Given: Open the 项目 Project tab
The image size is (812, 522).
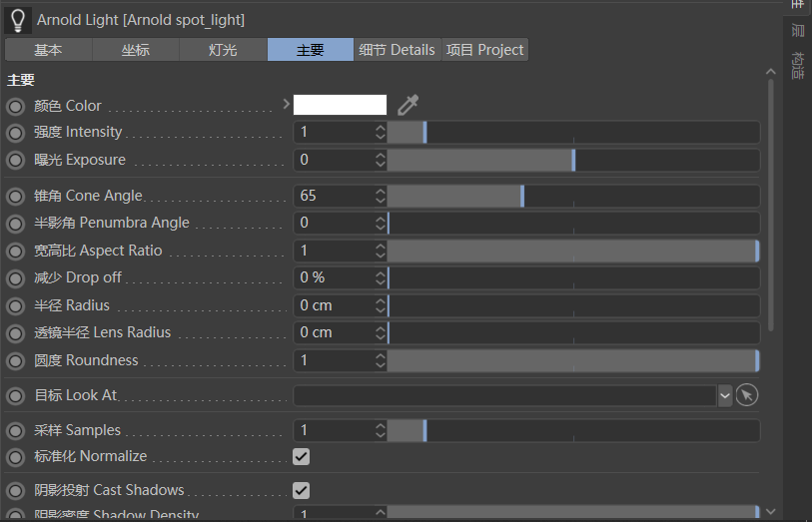Looking at the screenshot, I should coord(484,50).
